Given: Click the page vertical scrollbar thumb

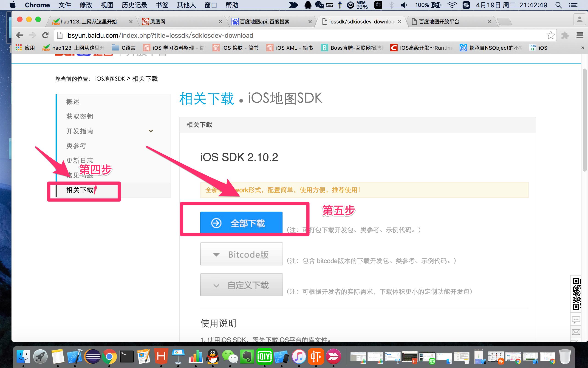Looking at the screenshot, I should (x=585, y=120).
